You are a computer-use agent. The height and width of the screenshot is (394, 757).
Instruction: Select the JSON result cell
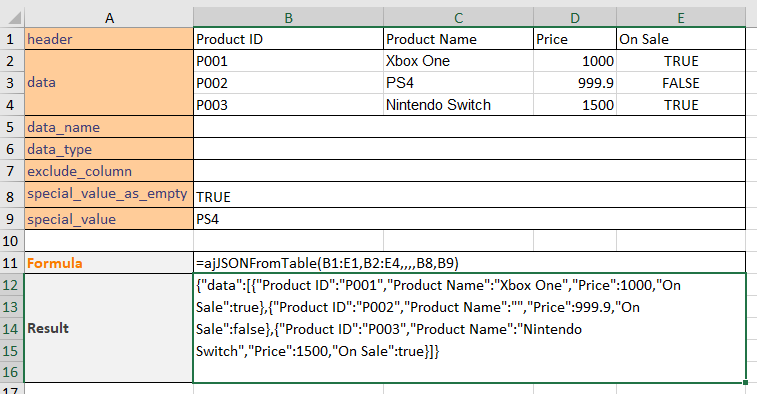click(469, 328)
